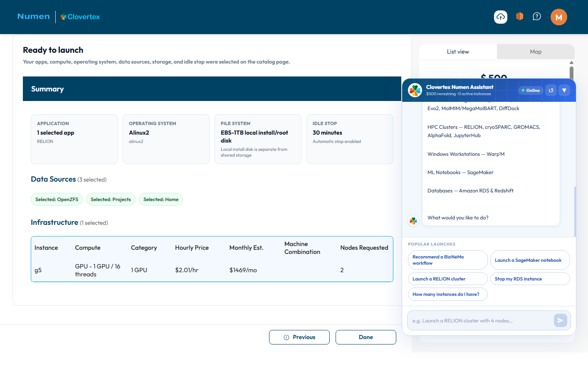
Task: Switch to the Map tab
Action: (536, 52)
